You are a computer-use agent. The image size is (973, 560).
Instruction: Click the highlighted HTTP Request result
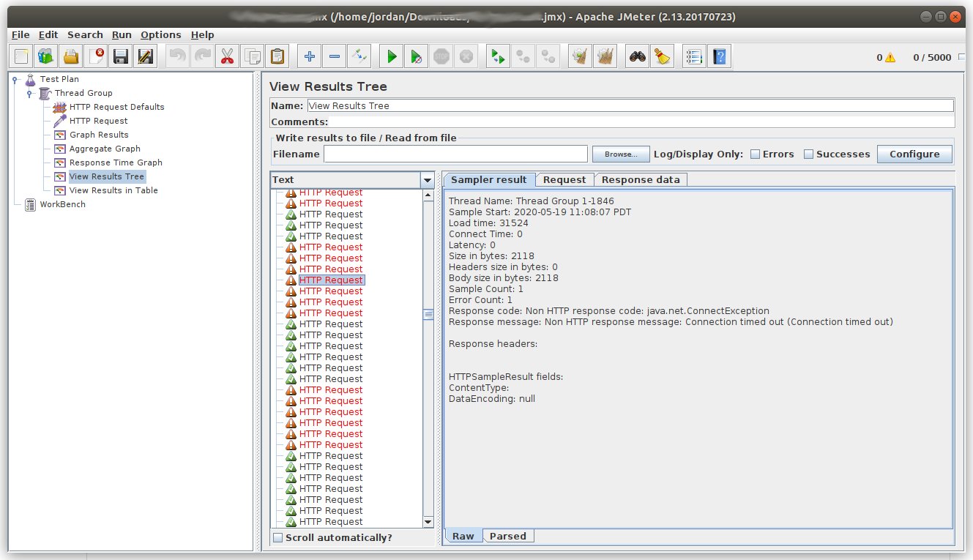point(332,280)
